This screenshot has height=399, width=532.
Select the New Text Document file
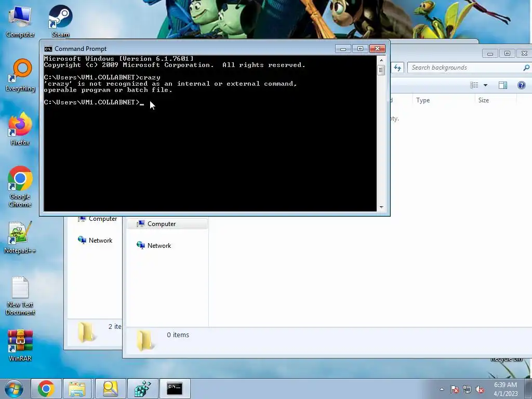(20, 296)
